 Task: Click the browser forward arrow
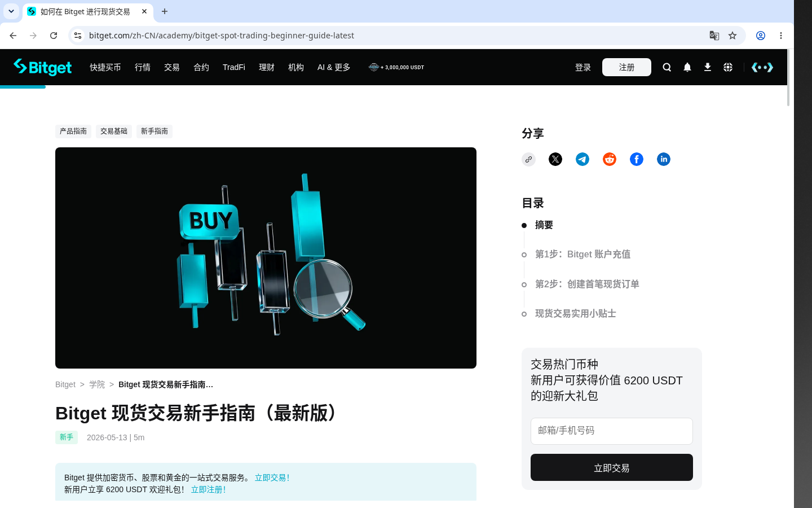(x=33, y=36)
